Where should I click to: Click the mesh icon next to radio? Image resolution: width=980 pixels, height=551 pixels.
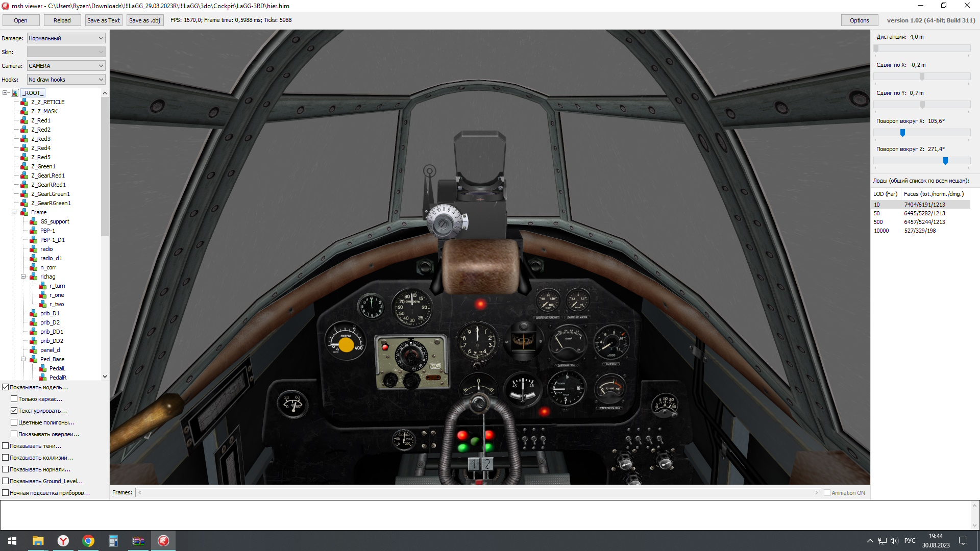point(34,249)
